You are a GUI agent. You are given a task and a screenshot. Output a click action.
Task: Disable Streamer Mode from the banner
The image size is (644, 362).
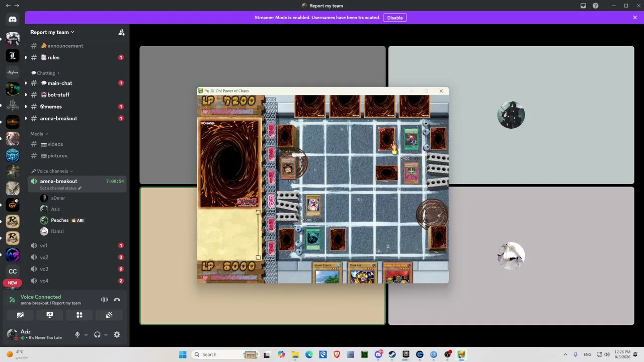[x=395, y=18]
